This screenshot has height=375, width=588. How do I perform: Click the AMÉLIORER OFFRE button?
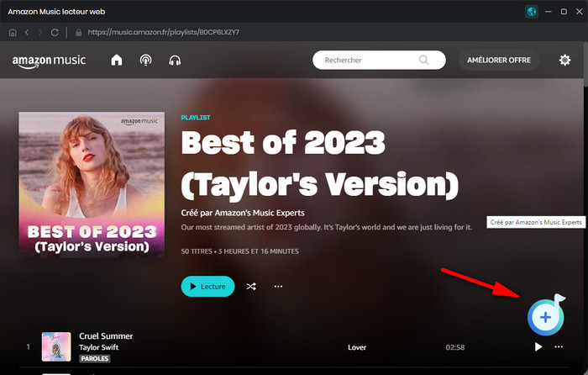click(x=500, y=61)
